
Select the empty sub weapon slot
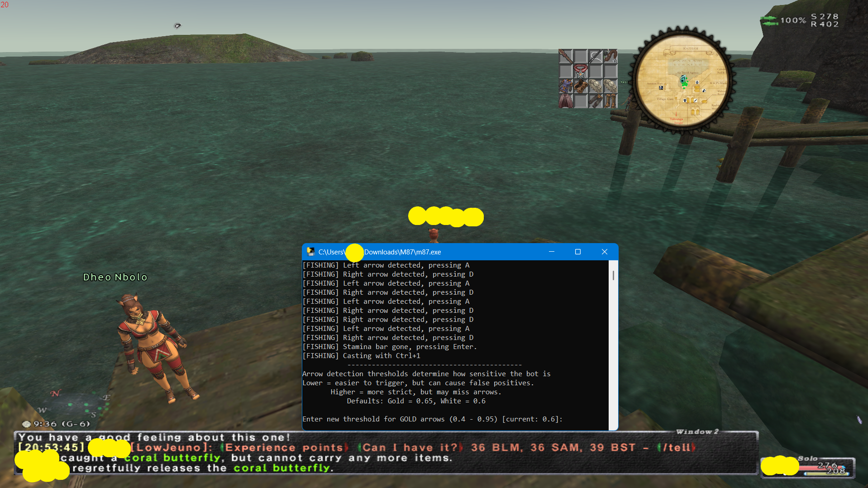pyautogui.click(x=581, y=56)
